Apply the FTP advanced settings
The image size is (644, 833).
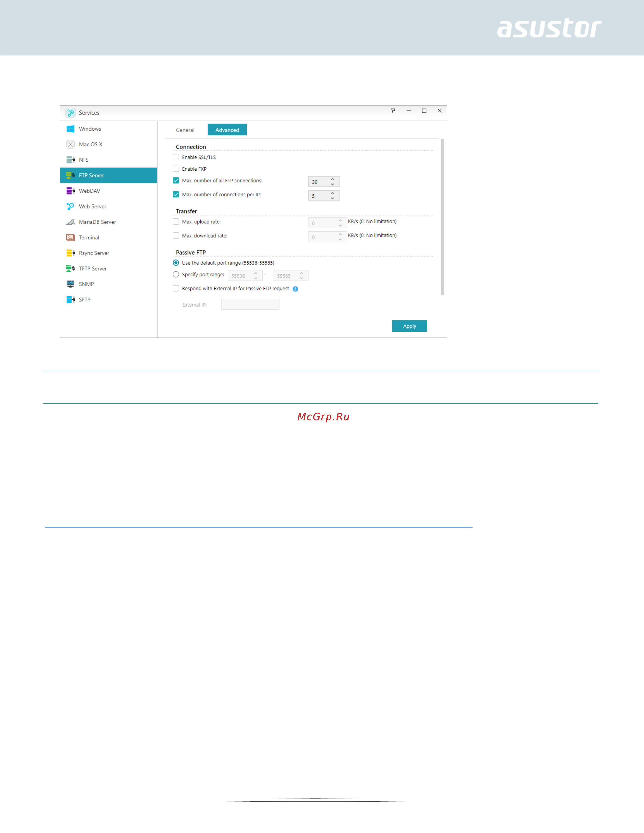point(409,326)
